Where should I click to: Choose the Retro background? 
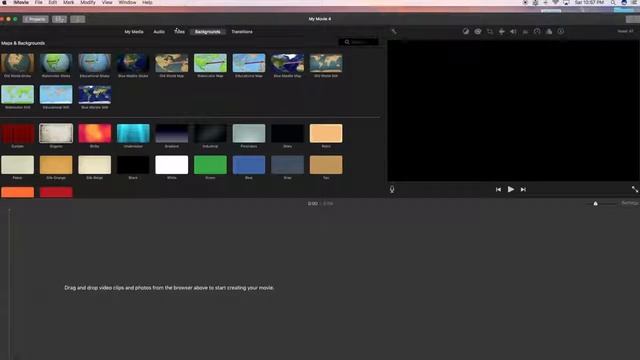point(326,133)
